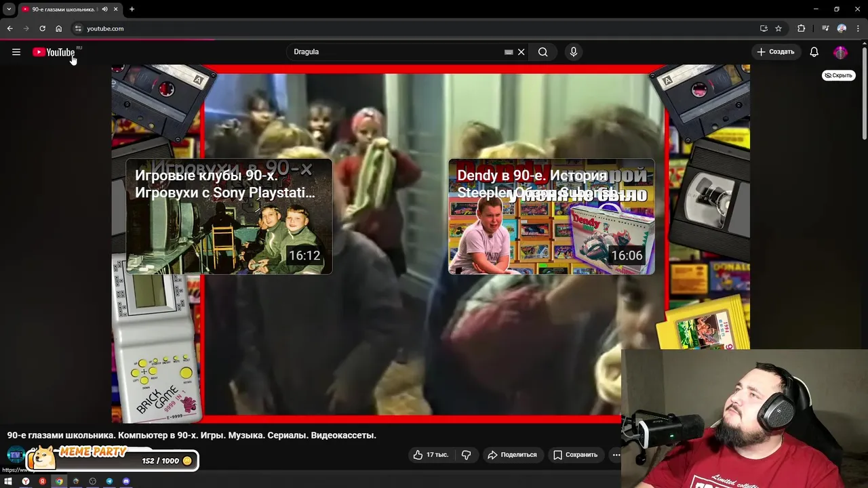Open browser extensions puzzle icon

pyautogui.click(x=802, y=28)
